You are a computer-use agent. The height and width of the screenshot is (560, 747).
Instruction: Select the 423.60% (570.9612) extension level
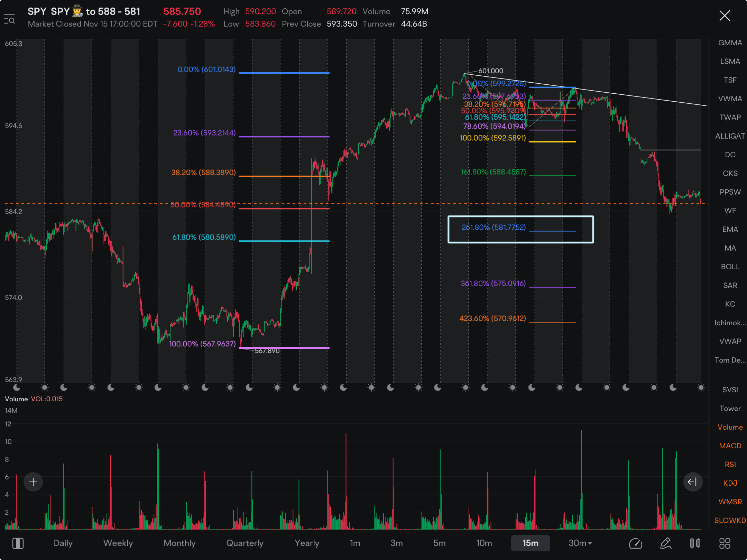click(x=492, y=318)
